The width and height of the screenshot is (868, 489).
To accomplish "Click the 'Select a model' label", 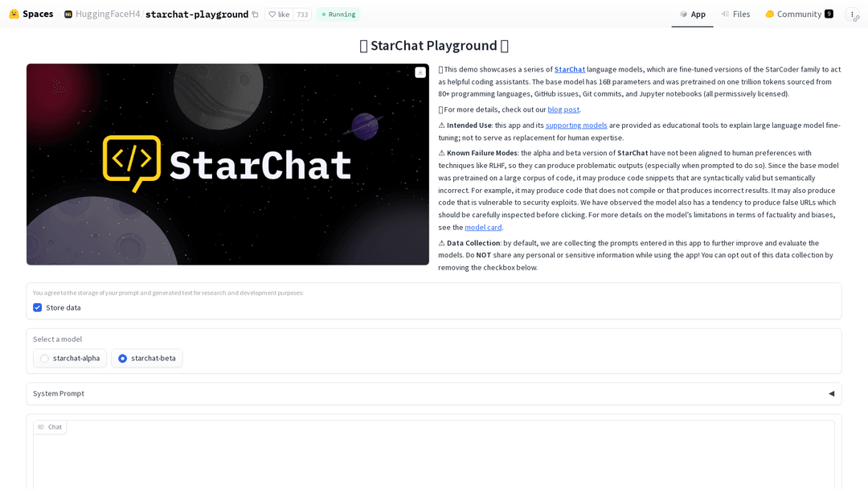I will tap(58, 339).
